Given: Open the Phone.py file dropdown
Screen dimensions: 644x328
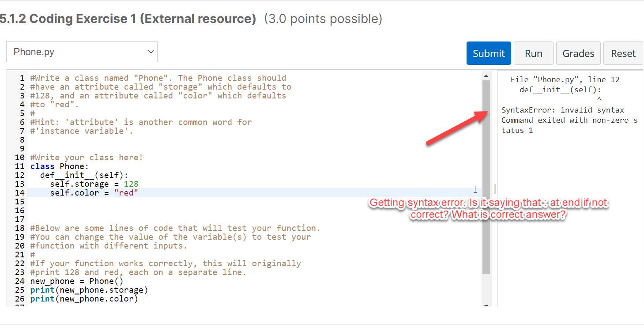Looking at the screenshot, I should [x=82, y=52].
